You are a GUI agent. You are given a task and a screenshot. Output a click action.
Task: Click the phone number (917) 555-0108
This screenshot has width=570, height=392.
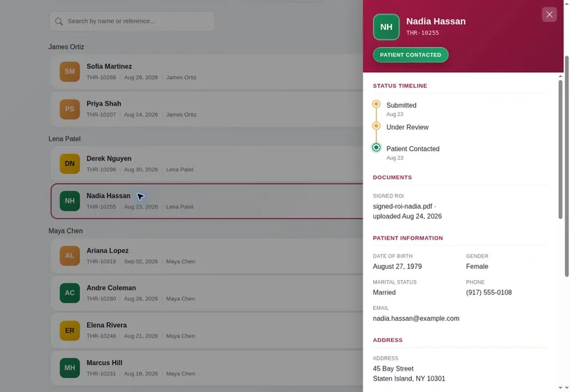pyautogui.click(x=489, y=292)
